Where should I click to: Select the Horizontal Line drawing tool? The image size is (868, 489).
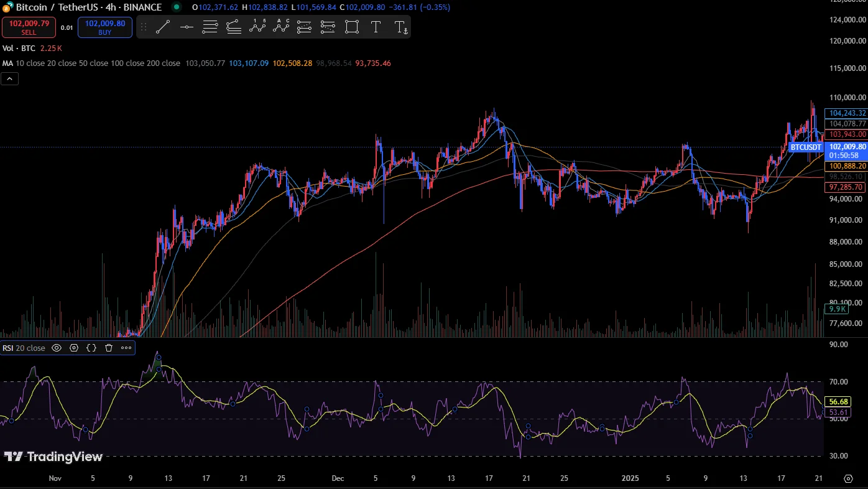pos(187,27)
